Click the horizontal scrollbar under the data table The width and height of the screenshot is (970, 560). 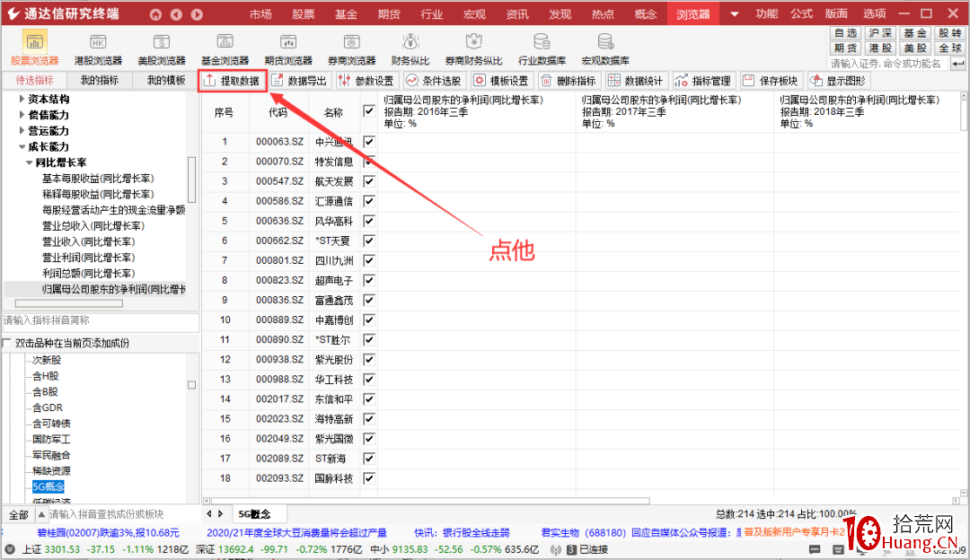[x=430, y=501]
